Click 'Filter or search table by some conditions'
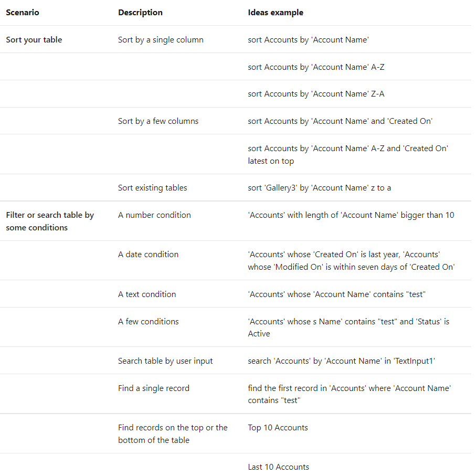This screenshot has height=476, width=476. (x=50, y=221)
